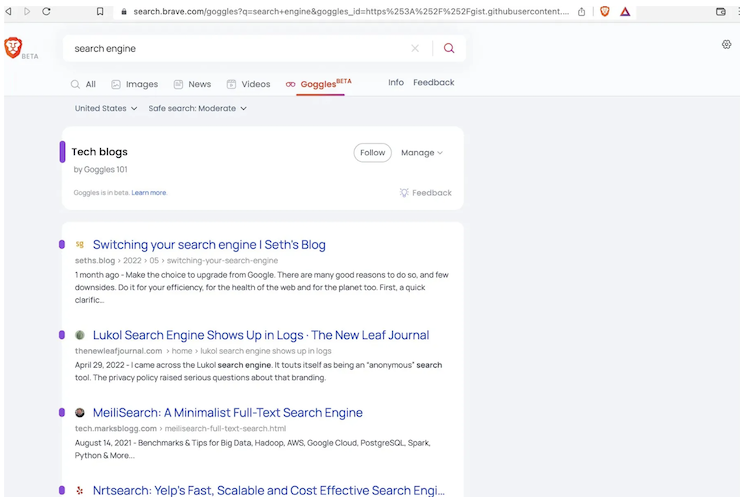Reload the page with the refresh icon
Screen dimensions: 740x497
[x=46, y=11]
